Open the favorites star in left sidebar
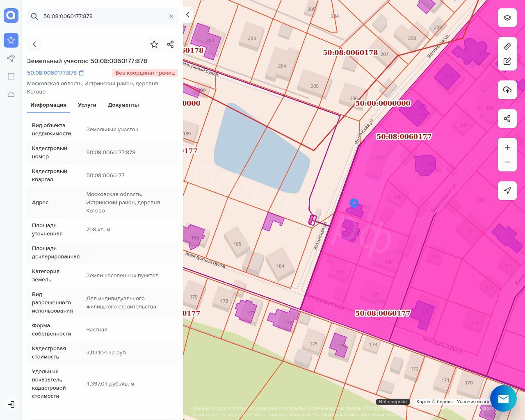The image size is (525, 420). click(x=11, y=40)
